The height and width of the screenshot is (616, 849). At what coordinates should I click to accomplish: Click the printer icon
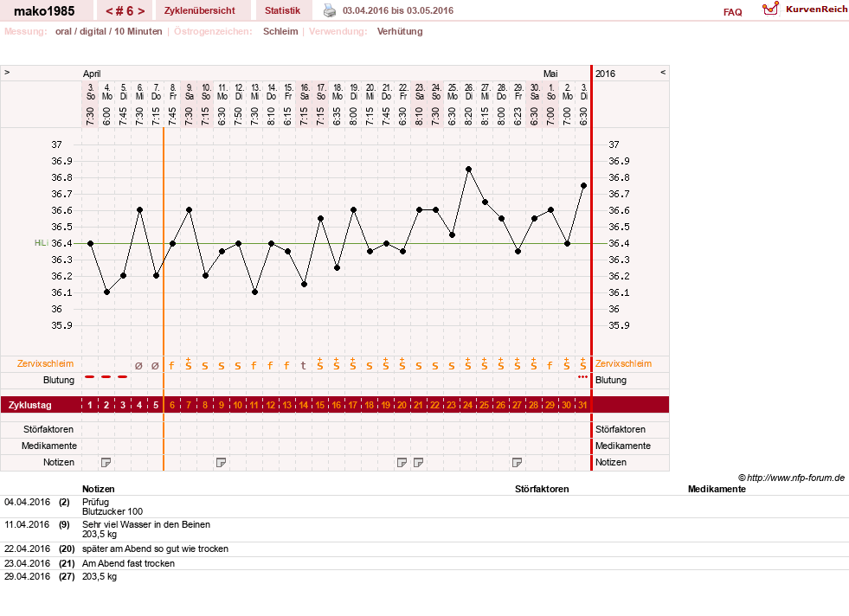[x=329, y=10]
